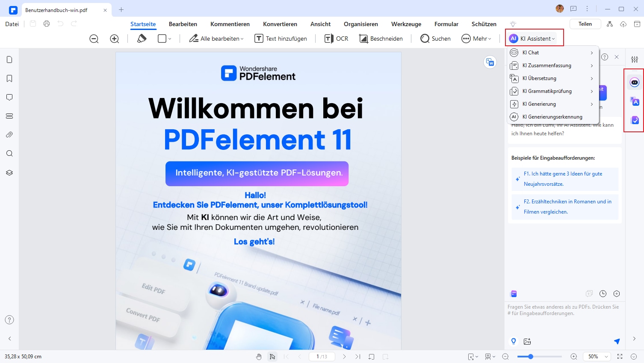644x363 pixels.
Task: Open Suchen search tool
Action: tap(436, 39)
